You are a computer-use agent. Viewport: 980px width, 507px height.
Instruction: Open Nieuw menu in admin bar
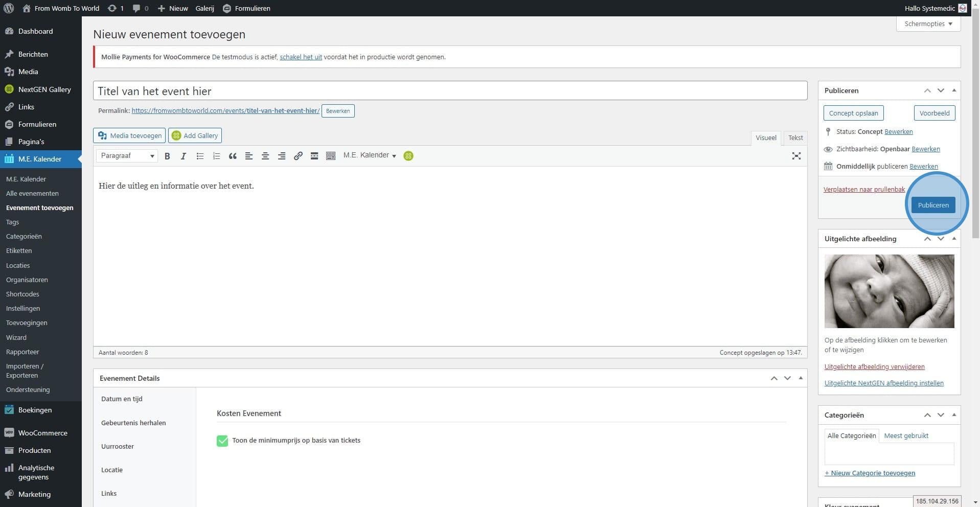(x=172, y=8)
